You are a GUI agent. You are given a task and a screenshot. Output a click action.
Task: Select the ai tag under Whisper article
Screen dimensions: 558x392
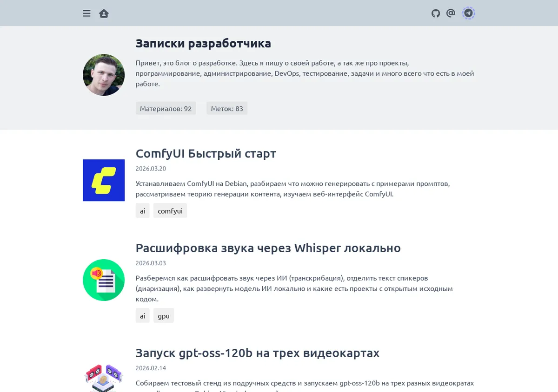[x=143, y=315]
